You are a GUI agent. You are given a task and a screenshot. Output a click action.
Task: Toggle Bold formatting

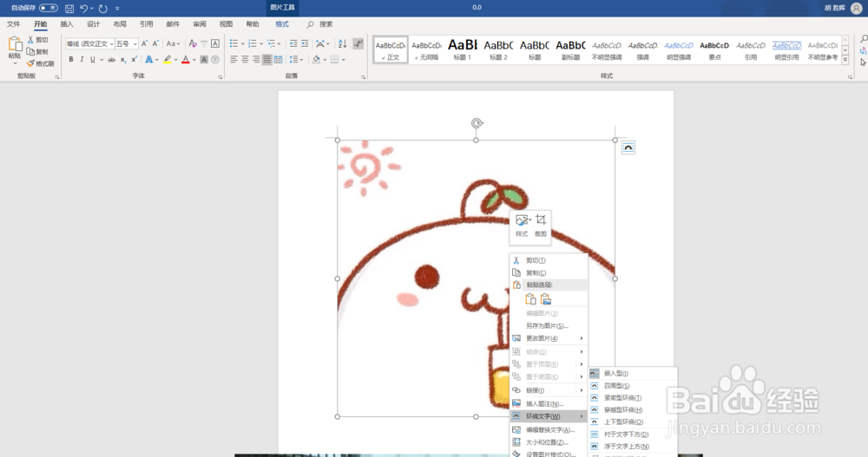[71, 59]
